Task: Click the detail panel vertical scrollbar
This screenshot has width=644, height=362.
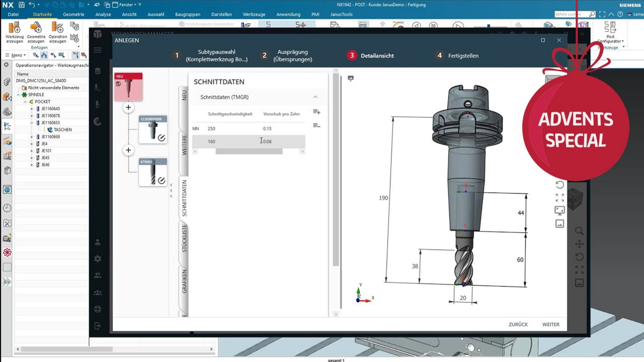Action: [336, 169]
